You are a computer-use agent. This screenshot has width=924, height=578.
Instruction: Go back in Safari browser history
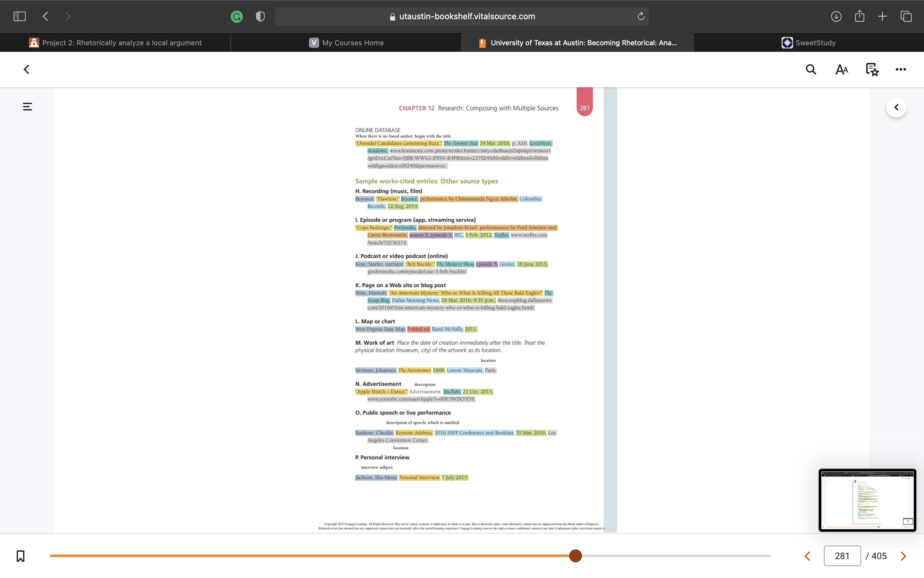pos(46,16)
